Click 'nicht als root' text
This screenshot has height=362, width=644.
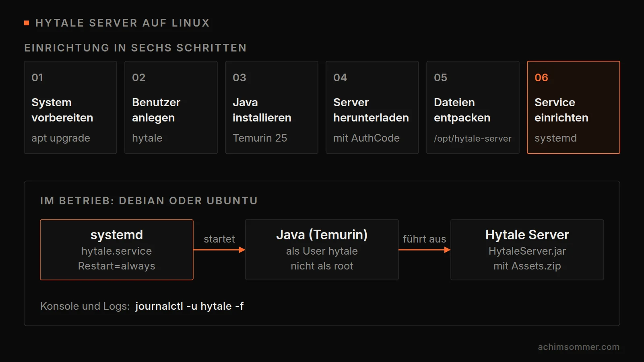(x=322, y=266)
